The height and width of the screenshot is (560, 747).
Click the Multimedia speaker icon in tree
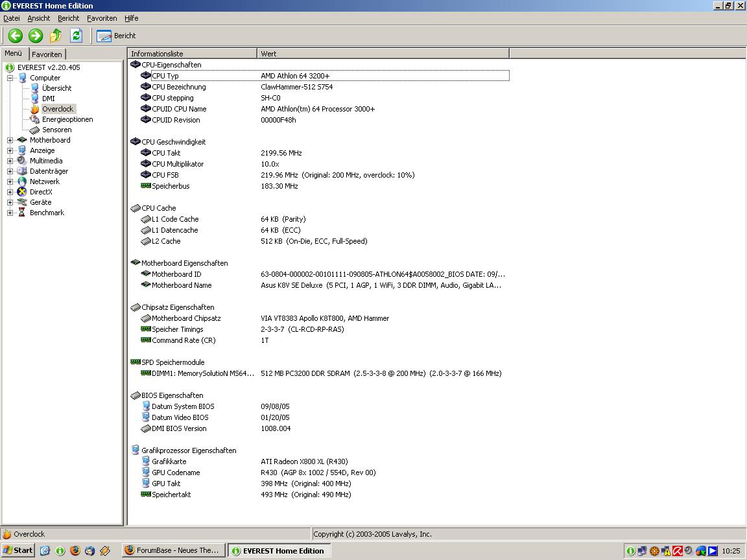(x=22, y=161)
